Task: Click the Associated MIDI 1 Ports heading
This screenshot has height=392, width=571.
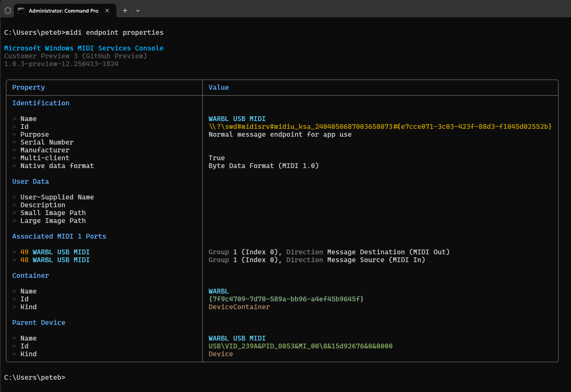Action: (x=59, y=236)
